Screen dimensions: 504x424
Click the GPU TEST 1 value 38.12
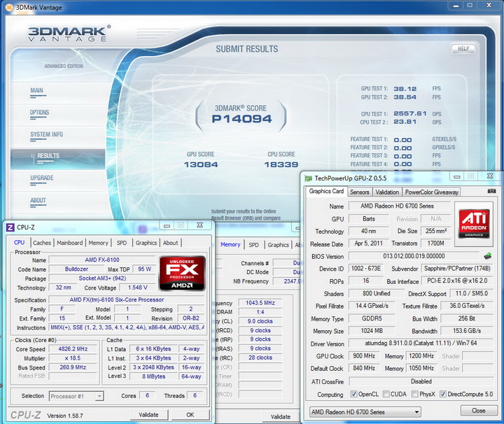[x=405, y=89]
